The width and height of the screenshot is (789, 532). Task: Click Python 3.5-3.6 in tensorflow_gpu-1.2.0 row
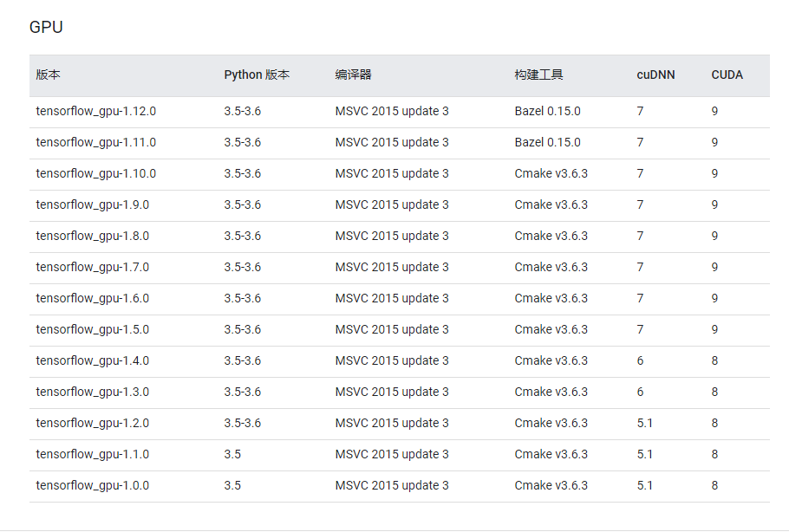pyautogui.click(x=243, y=423)
